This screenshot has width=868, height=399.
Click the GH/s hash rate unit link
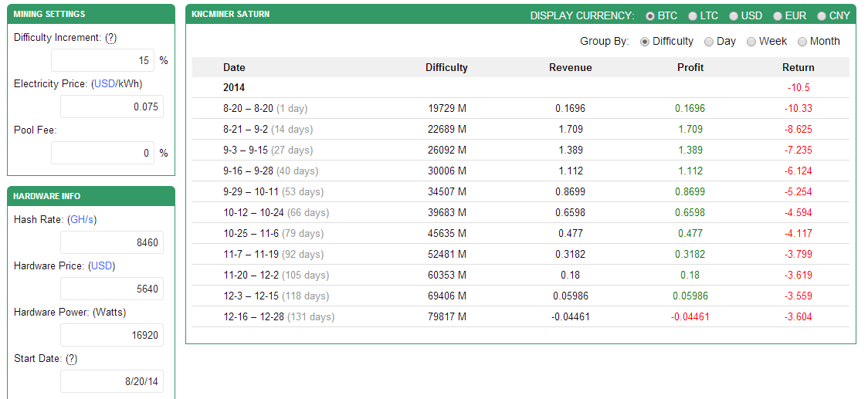click(82, 220)
